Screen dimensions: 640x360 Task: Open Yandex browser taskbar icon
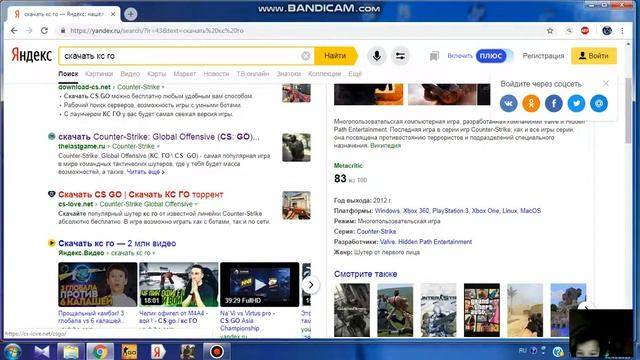coord(158,351)
